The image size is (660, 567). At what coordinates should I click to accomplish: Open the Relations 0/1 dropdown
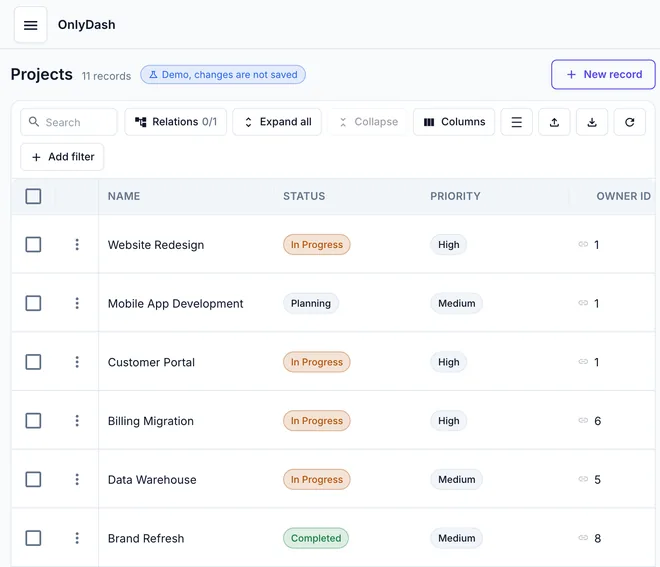point(176,122)
